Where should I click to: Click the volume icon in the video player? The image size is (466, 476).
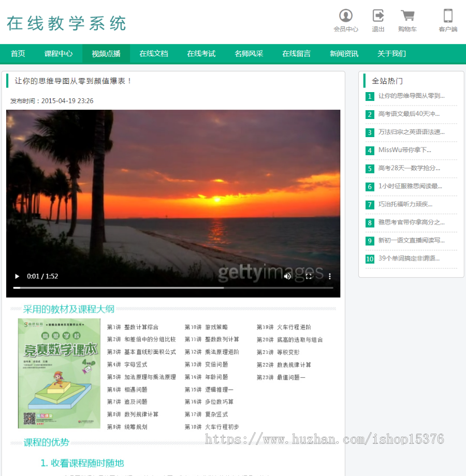click(287, 276)
